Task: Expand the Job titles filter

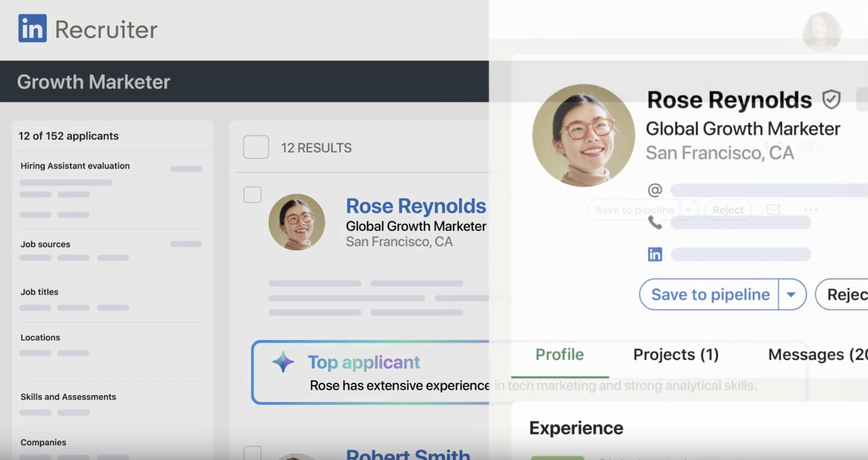Action: (x=40, y=292)
